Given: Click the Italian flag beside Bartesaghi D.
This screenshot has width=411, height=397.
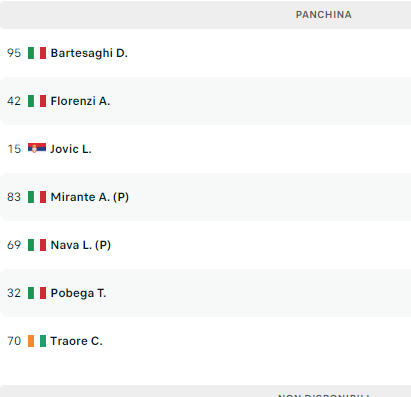Looking at the screenshot, I should point(37,53).
